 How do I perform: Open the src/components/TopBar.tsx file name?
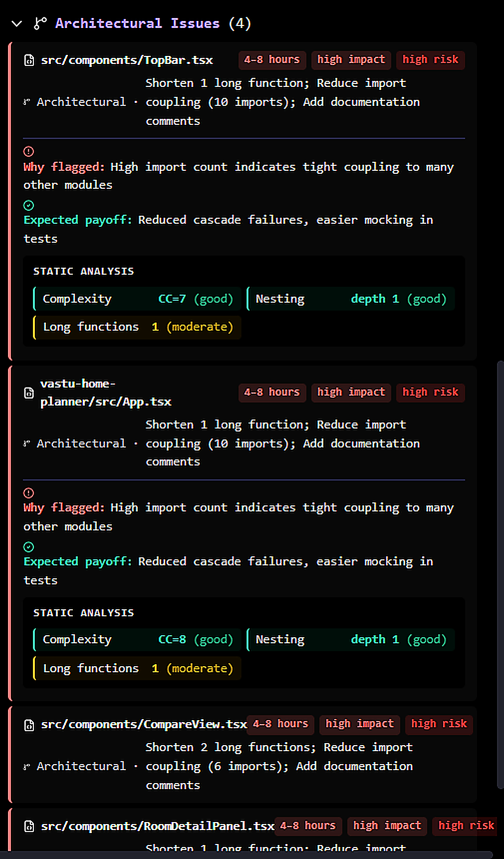[x=127, y=60]
